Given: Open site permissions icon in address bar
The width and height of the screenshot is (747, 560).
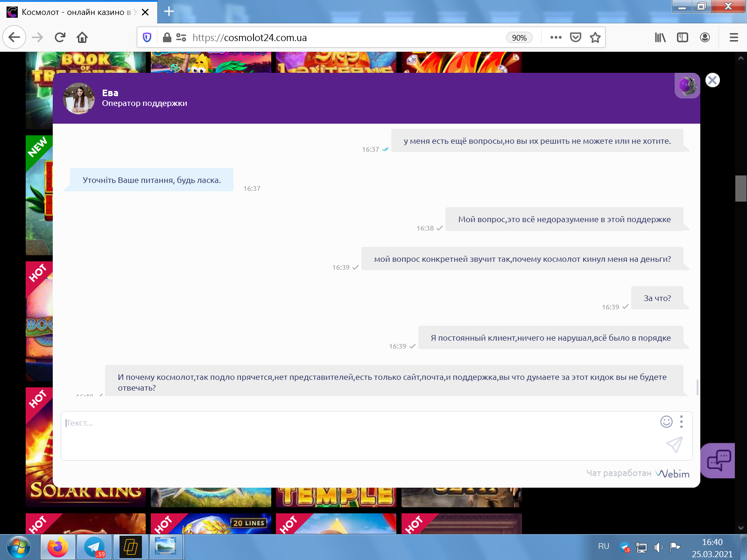Looking at the screenshot, I should 181,37.
